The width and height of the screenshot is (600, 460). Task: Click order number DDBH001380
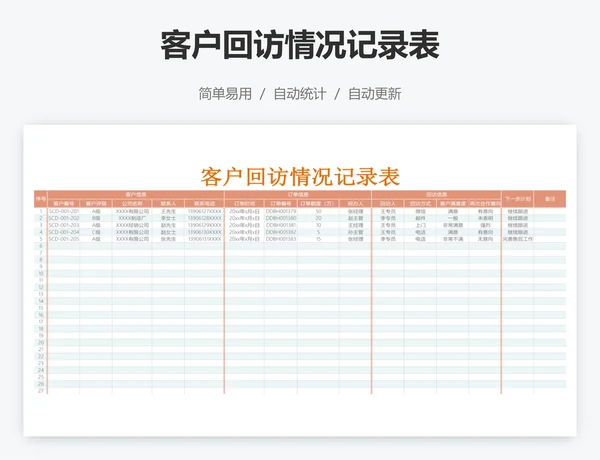281,218
